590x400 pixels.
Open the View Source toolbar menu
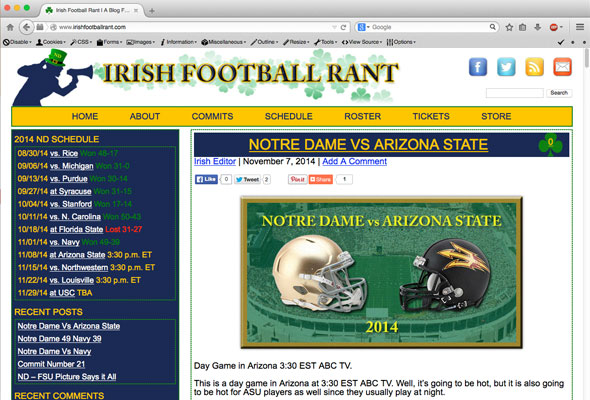click(362, 42)
